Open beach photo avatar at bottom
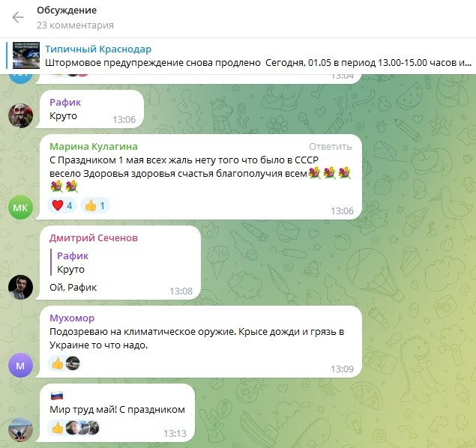The width and height of the screenshot is (476, 448). 20,430
